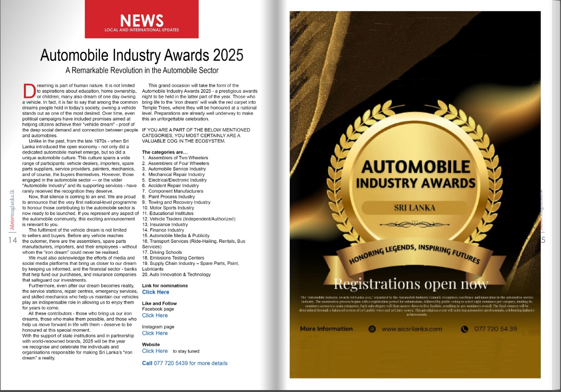Click the phone number 077 720 54 39 in the ad
Image resolution: width=561 pixels, height=392 pixels.
pyautogui.click(x=496, y=329)
